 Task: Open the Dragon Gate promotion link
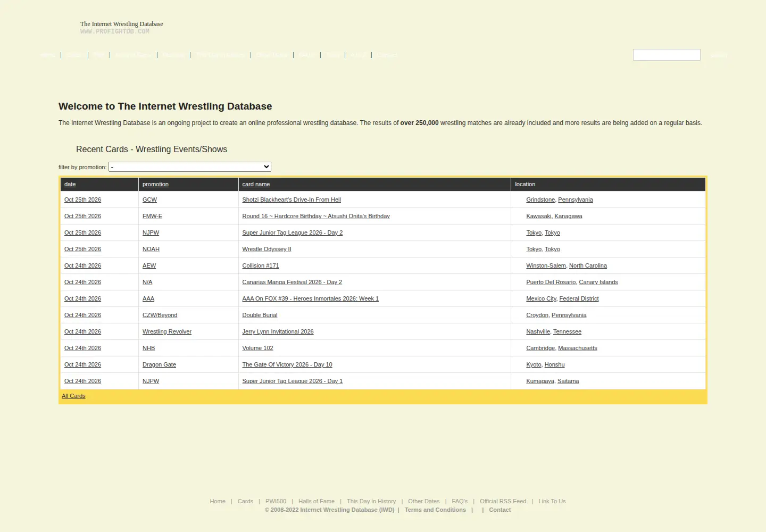(x=159, y=364)
